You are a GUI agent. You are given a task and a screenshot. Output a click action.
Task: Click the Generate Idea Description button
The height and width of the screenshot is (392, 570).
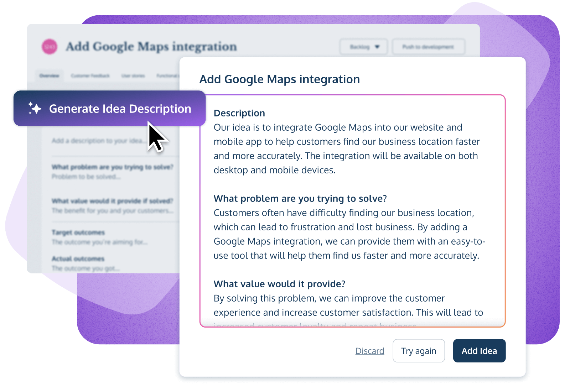click(x=109, y=108)
